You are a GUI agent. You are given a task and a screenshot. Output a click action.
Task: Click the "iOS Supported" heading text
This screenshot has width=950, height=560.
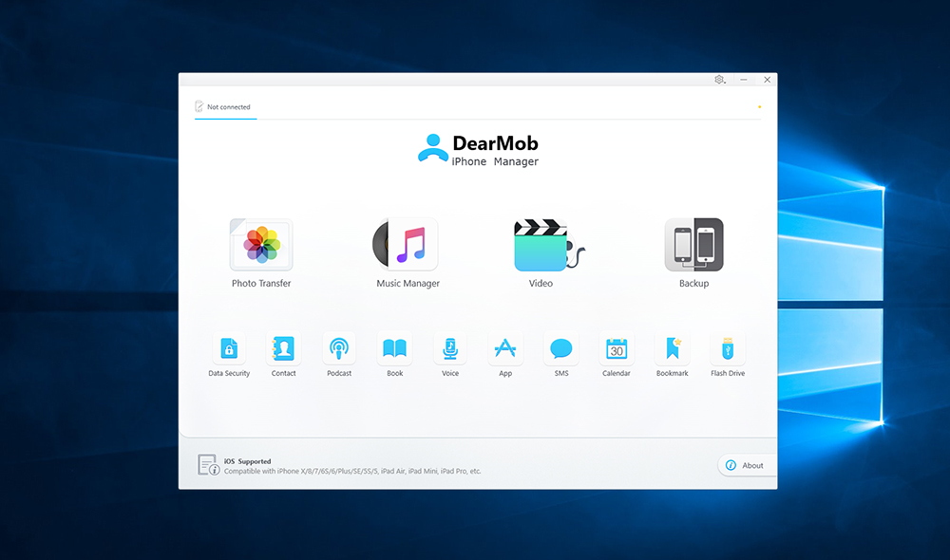coord(247,461)
